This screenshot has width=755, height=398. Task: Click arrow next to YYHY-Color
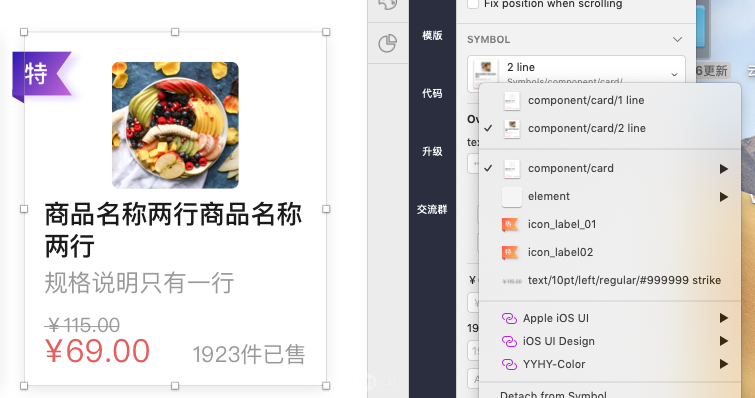point(724,364)
